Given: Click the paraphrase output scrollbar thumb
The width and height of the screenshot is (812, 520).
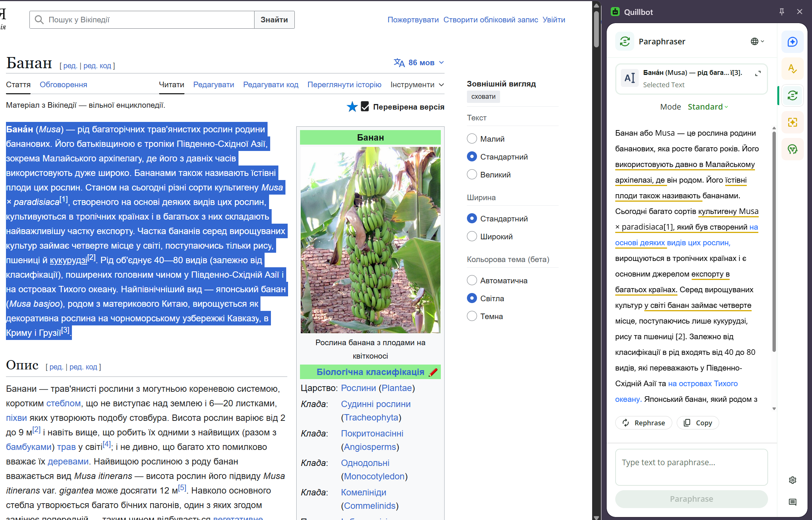Looking at the screenshot, I should coord(774,242).
